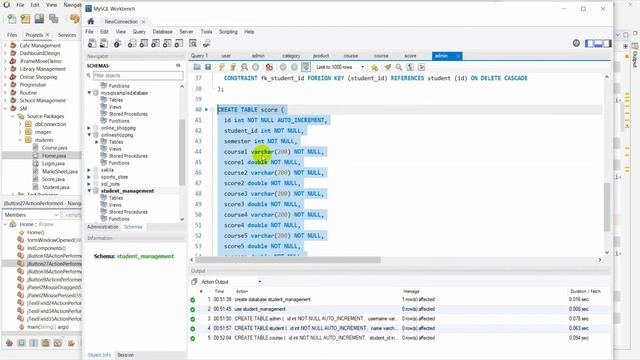Refresh schemas list icon beside SCHEMAS header
The image size is (640, 360).
pos(178,65)
